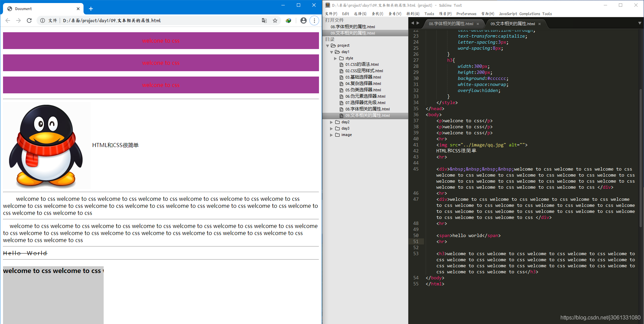Open the Edit menu in Sublime Text

tap(345, 14)
